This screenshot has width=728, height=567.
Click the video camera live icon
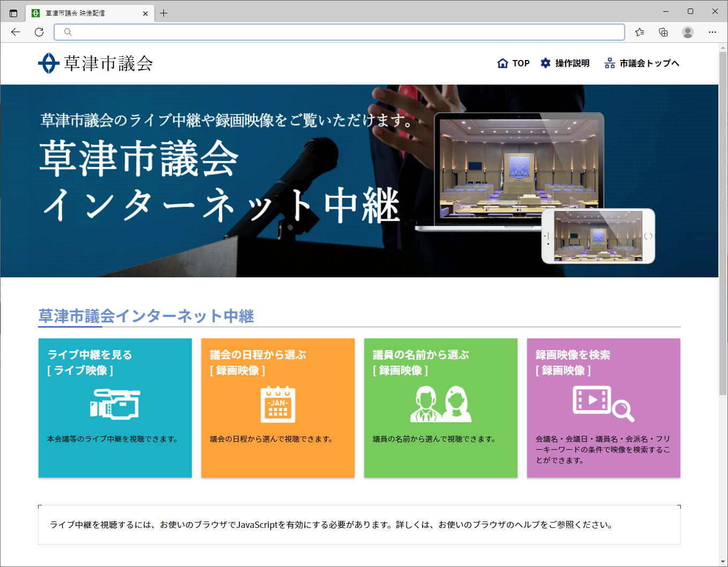click(115, 404)
